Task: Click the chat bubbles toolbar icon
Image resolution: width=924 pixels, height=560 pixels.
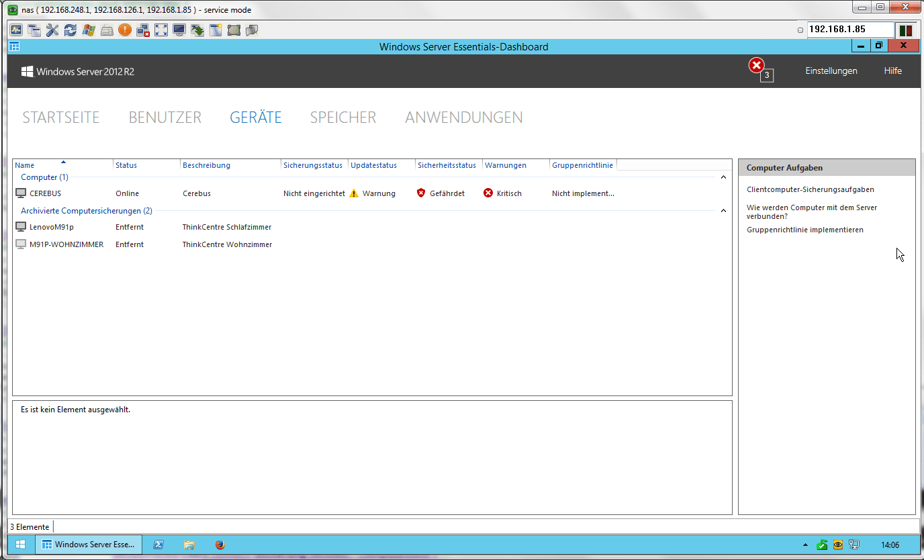Action: [x=252, y=30]
